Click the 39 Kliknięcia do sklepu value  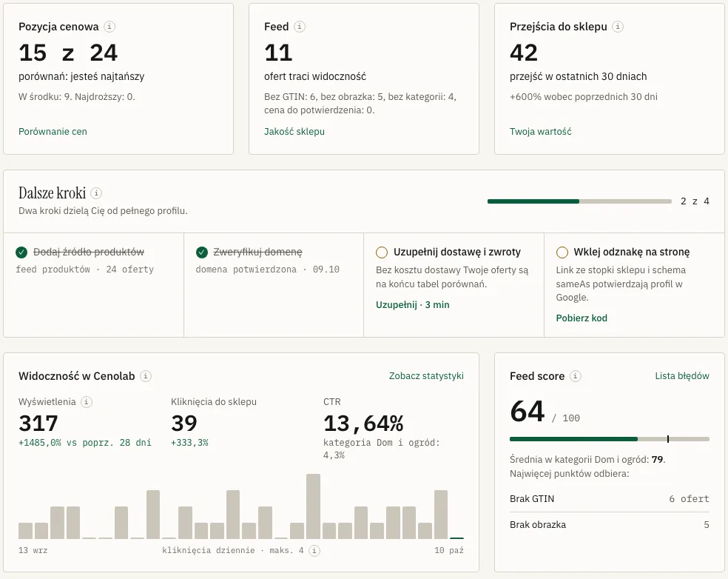tap(184, 423)
